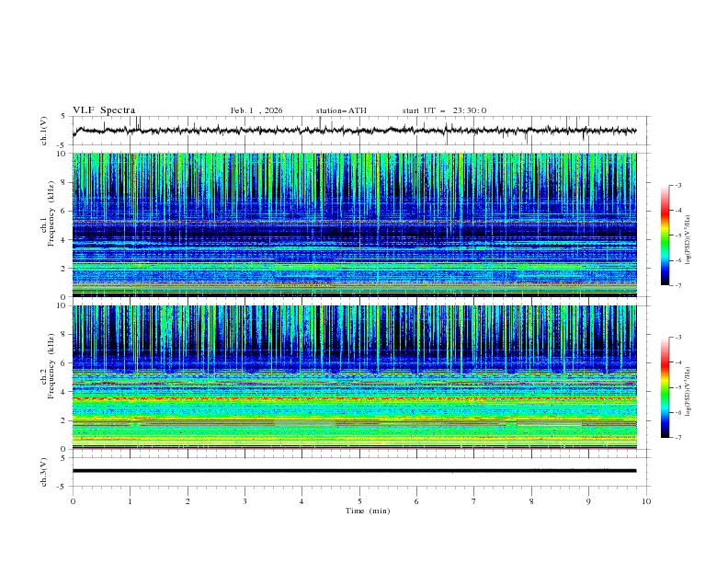
Task: Click the "VLF Spectra" title text
Action: [x=104, y=110]
